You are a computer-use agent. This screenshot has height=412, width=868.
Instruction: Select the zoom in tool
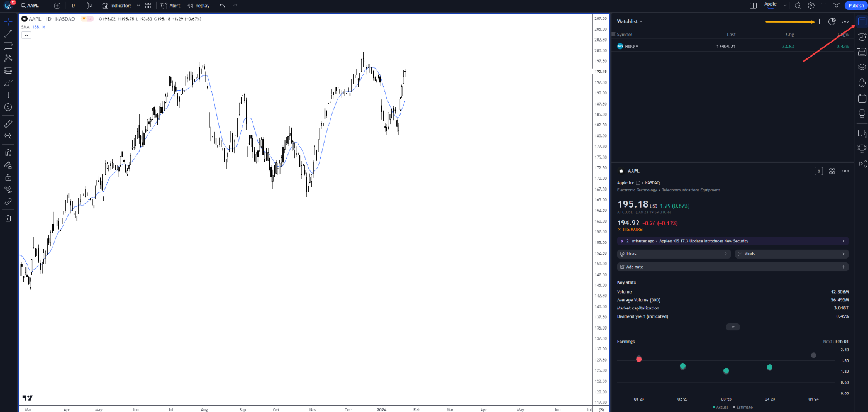coord(8,136)
